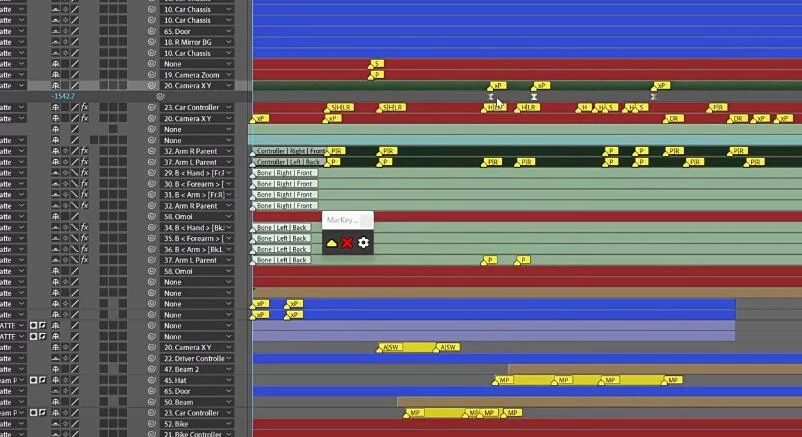Click the fx icon on Arm R Parent row
Viewport: 802px width, 437px height.
click(85, 151)
